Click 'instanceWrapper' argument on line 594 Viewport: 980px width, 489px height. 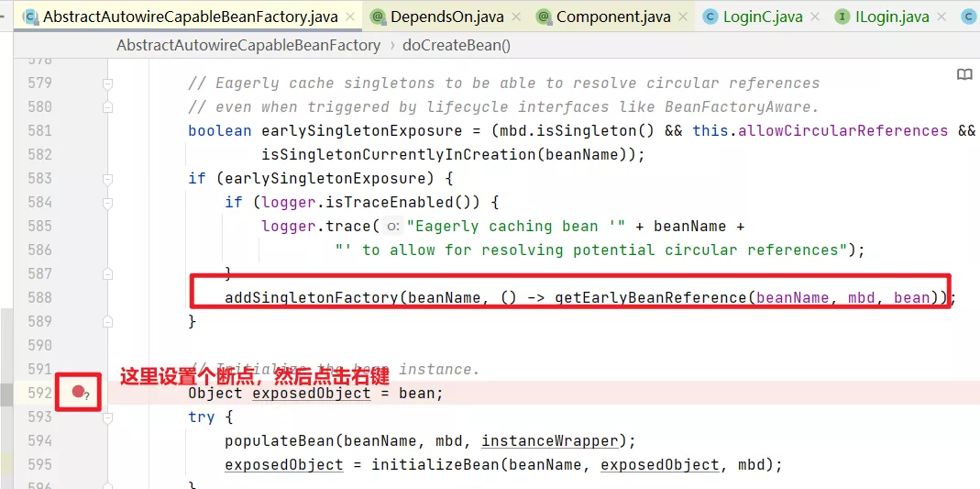pyautogui.click(x=549, y=441)
